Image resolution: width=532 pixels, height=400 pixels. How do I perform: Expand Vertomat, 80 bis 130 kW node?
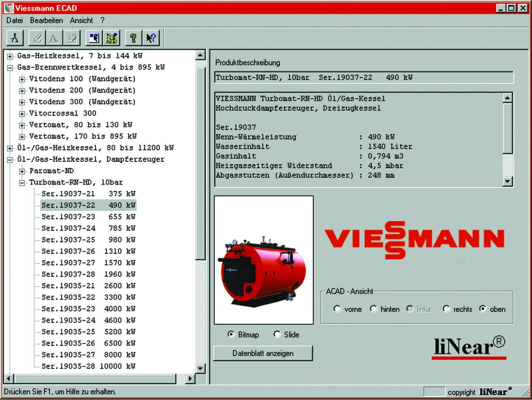click(x=22, y=125)
